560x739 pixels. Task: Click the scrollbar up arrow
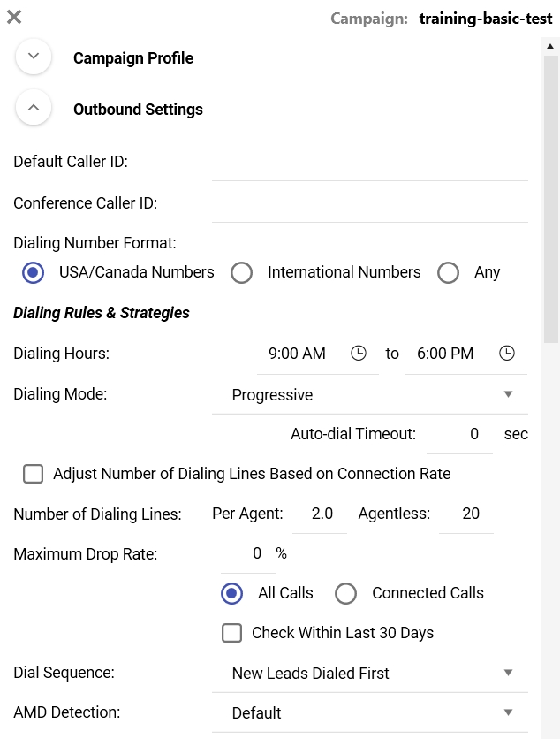pyautogui.click(x=550, y=46)
